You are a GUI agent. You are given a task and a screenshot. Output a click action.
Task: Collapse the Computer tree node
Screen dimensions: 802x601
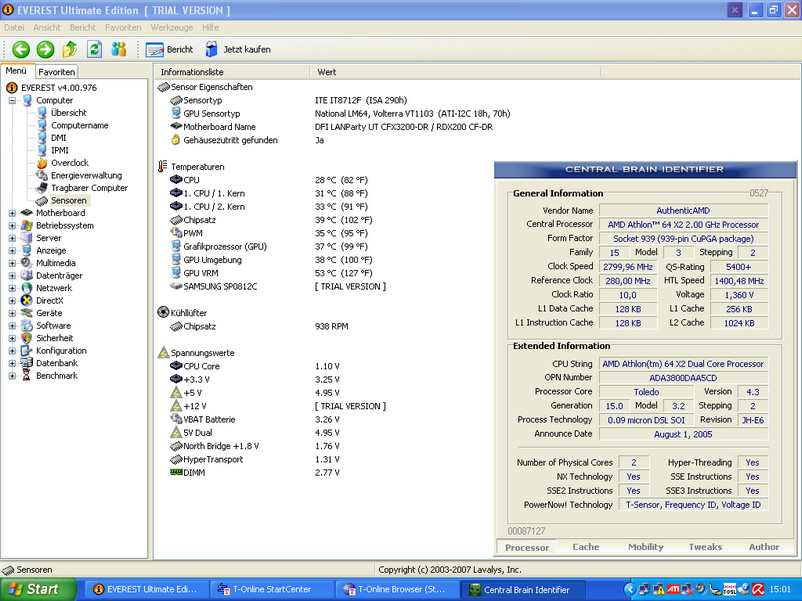pos(12,100)
